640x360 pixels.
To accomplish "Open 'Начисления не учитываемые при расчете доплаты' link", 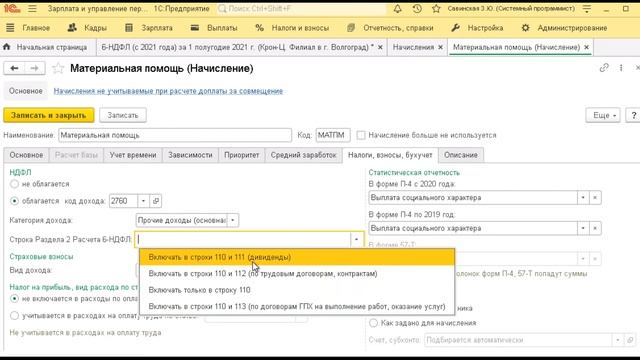I will pyautogui.click(x=168, y=91).
